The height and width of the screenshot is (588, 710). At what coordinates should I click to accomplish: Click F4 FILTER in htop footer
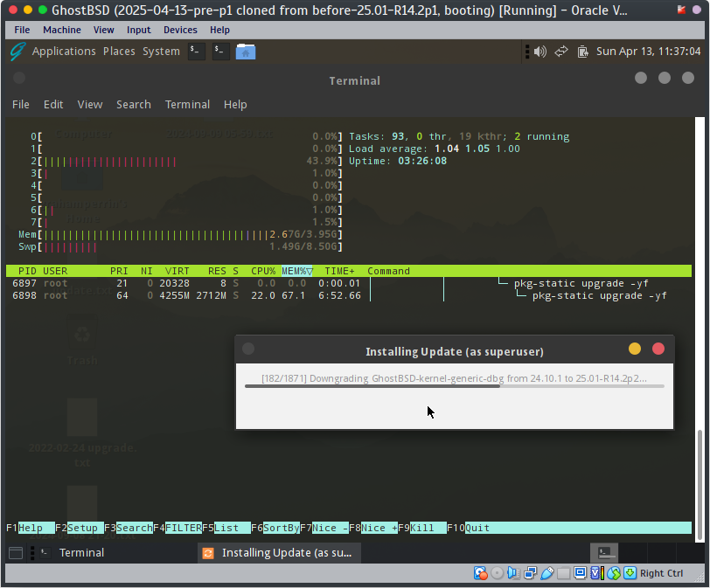[177, 528]
